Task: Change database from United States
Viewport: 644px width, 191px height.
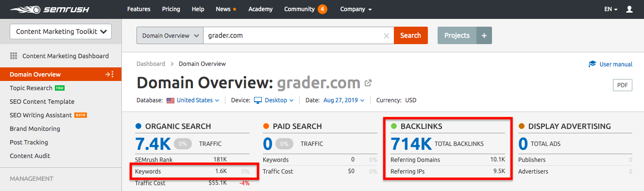Action: pos(198,100)
